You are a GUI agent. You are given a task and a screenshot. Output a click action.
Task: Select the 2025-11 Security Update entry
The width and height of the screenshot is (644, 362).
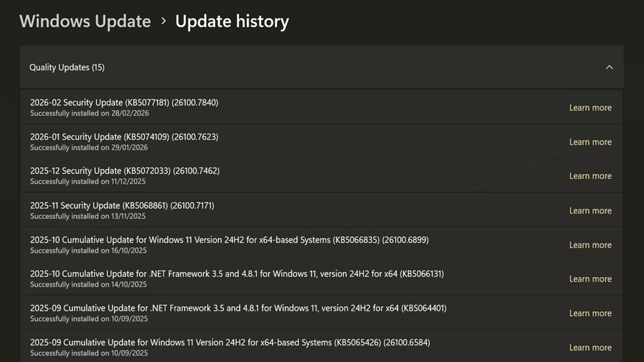click(122, 205)
